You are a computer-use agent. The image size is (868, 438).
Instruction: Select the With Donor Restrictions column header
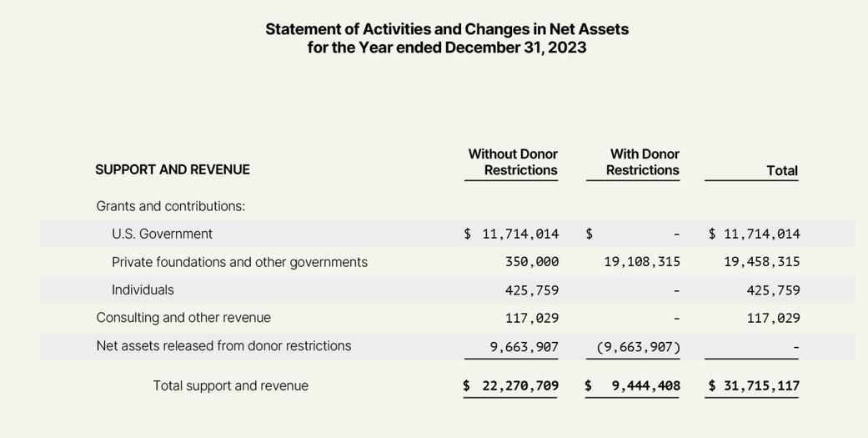pyautogui.click(x=643, y=162)
